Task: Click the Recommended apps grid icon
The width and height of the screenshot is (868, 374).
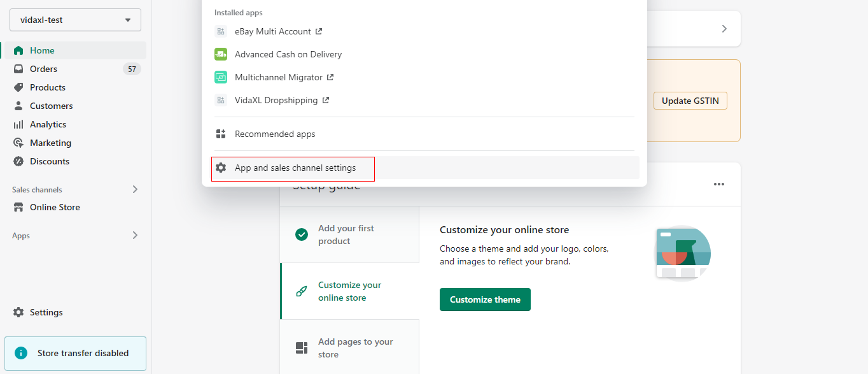Action: click(221, 134)
